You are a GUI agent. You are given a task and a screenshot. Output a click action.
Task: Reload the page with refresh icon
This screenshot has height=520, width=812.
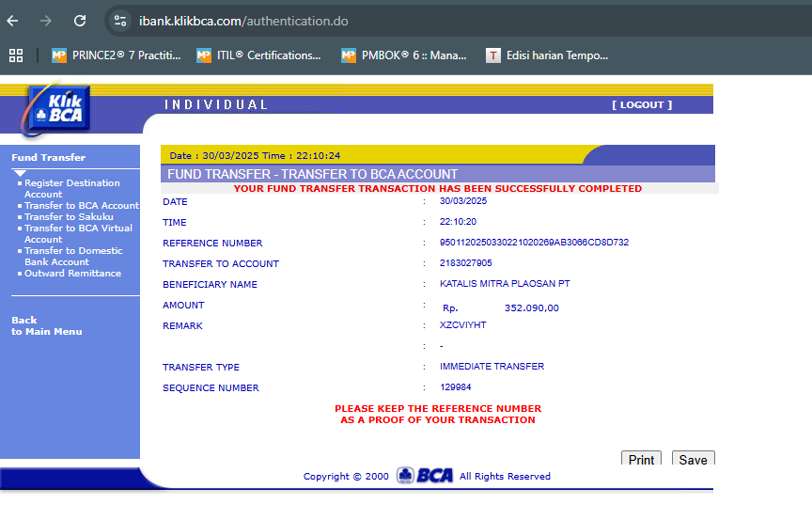(x=80, y=21)
